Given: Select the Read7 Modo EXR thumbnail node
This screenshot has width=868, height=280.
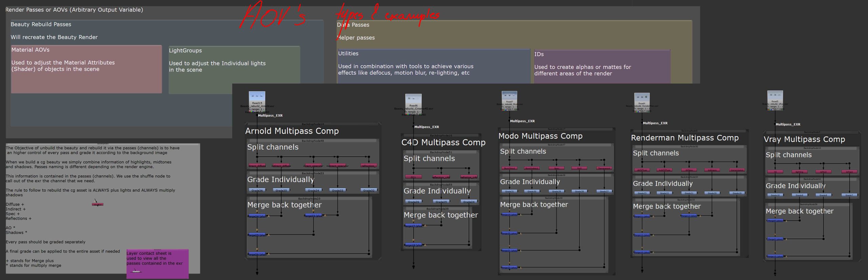Looking at the screenshot, I should click(x=509, y=100).
